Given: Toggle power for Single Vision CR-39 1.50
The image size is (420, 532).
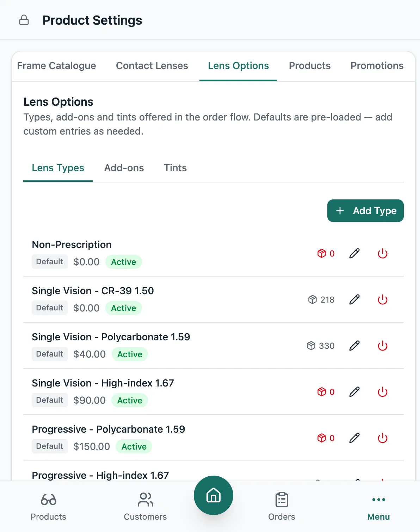Looking at the screenshot, I should [x=383, y=299].
